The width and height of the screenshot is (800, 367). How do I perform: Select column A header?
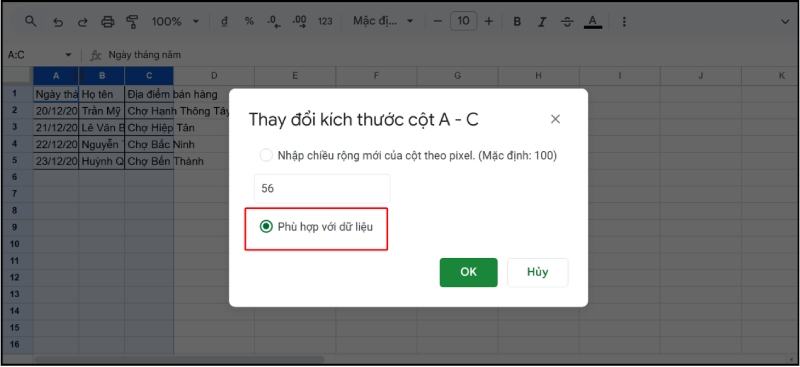[x=56, y=76]
